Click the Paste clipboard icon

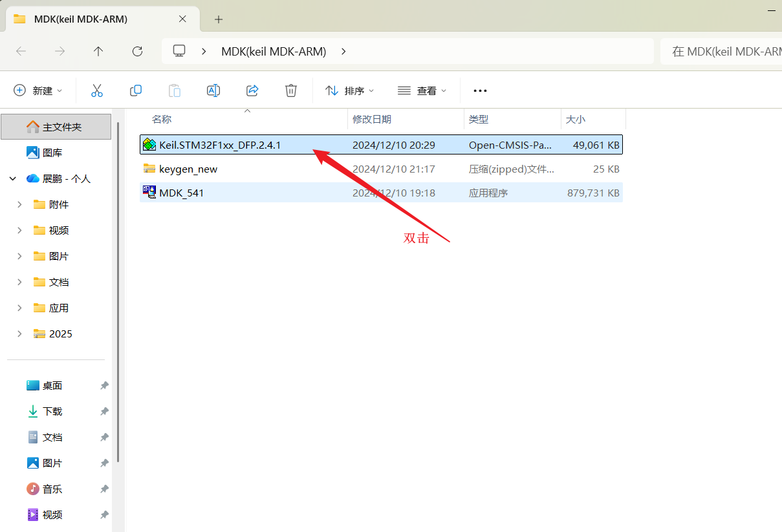pos(175,90)
